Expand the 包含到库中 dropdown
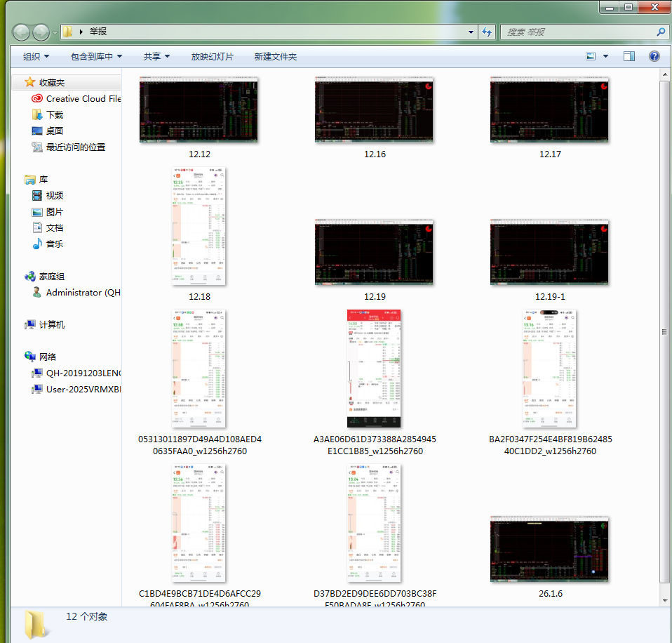Viewport: 672px width, 643px height. point(96,56)
